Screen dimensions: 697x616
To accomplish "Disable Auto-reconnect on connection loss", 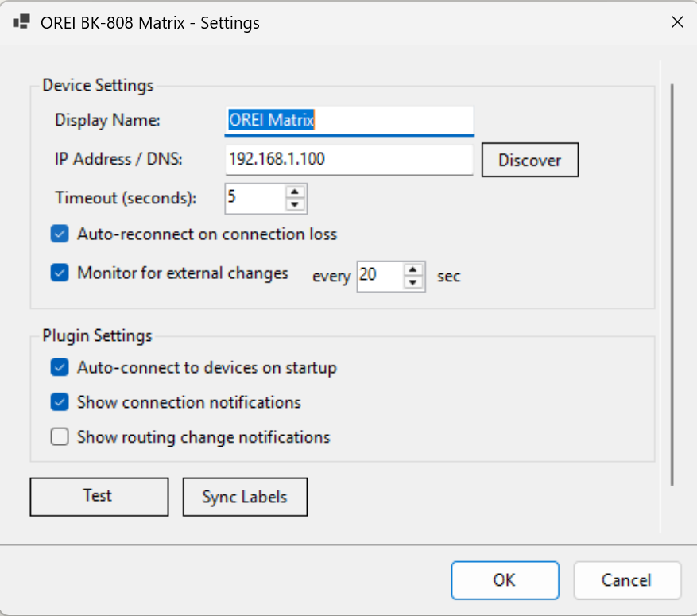I will coord(60,234).
